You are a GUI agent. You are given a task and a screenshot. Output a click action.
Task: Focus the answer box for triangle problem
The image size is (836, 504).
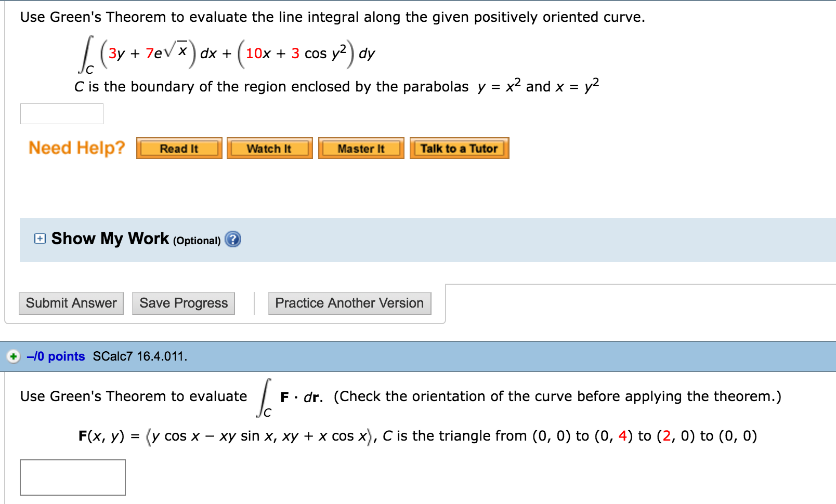point(73,477)
